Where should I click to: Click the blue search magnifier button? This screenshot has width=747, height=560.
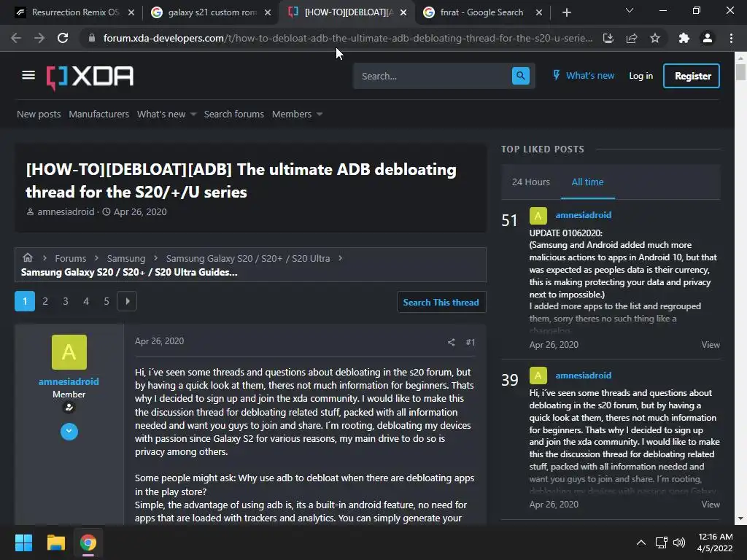pos(520,76)
